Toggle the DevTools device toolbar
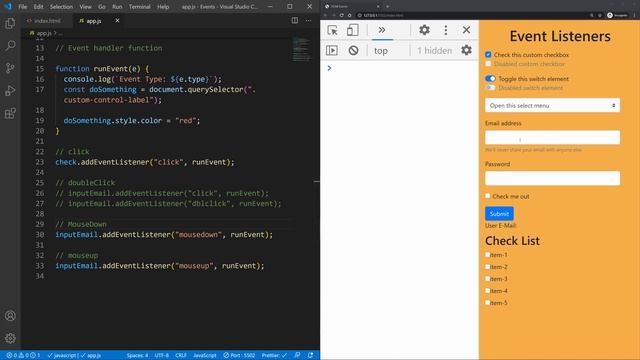640x360 pixels. tap(352, 30)
